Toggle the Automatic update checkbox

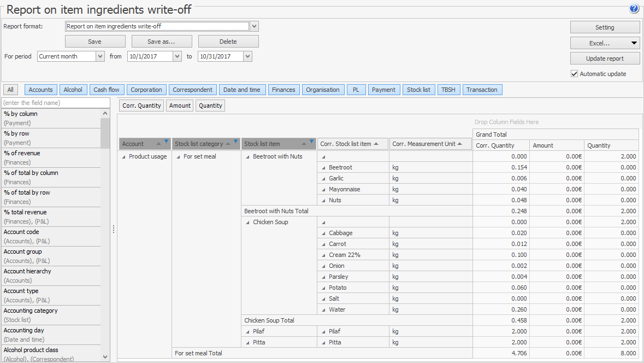click(574, 74)
